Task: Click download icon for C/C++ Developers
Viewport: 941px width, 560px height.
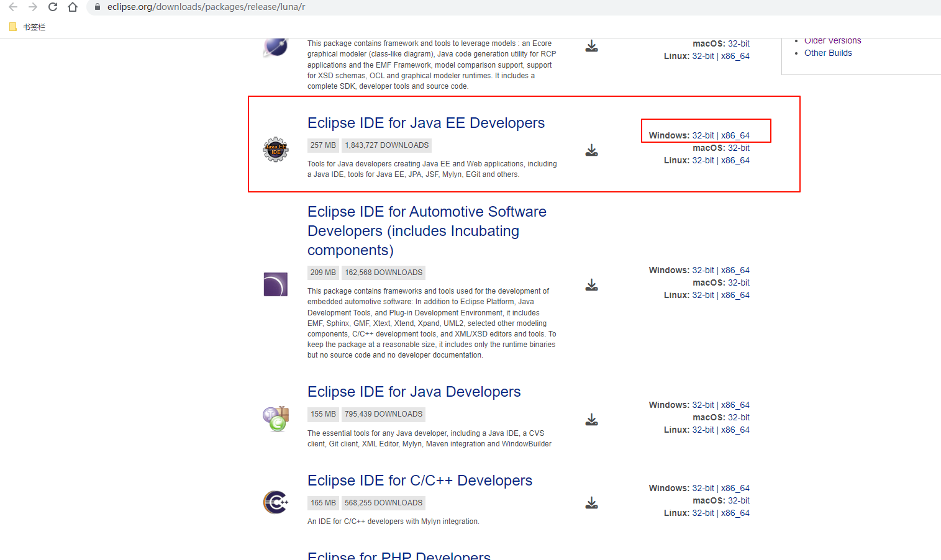Action: pos(591,503)
